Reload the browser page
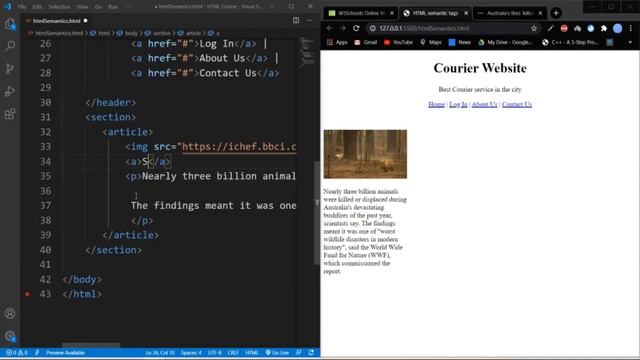This screenshot has width=640, height=360. pyautogui.click(x=356, y=28)
